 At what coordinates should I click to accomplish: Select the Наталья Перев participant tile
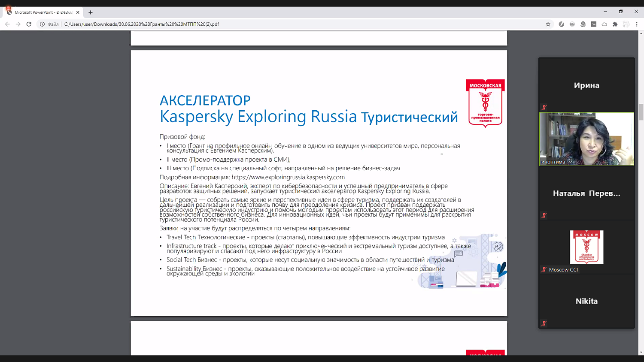[586, 193]
